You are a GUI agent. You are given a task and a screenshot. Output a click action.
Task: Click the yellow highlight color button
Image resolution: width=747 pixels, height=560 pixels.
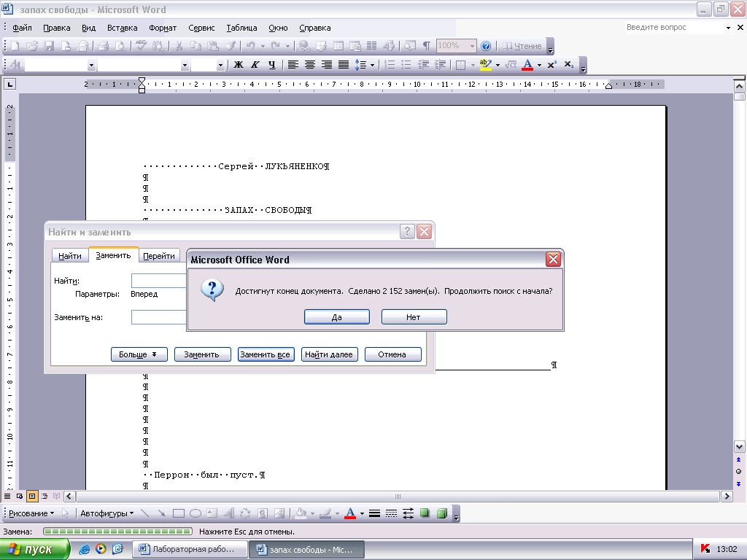[485, 65]
